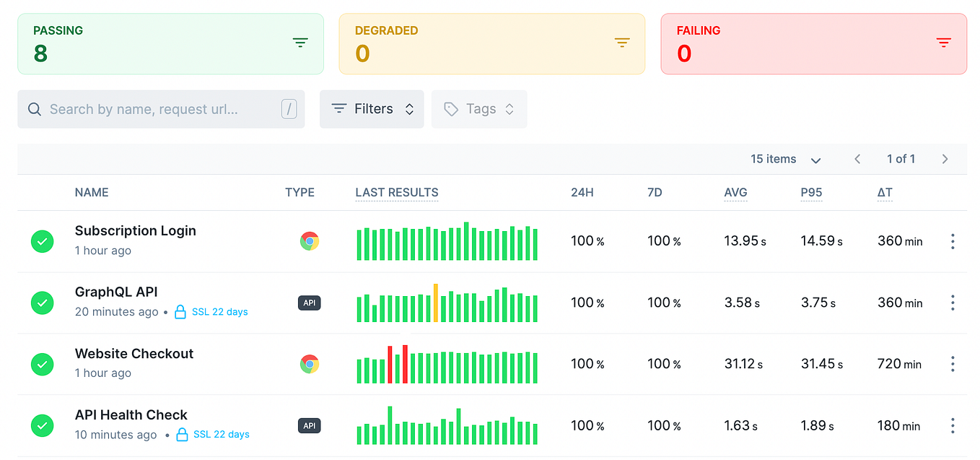Open the GraphQL API check link

(116, 292)
